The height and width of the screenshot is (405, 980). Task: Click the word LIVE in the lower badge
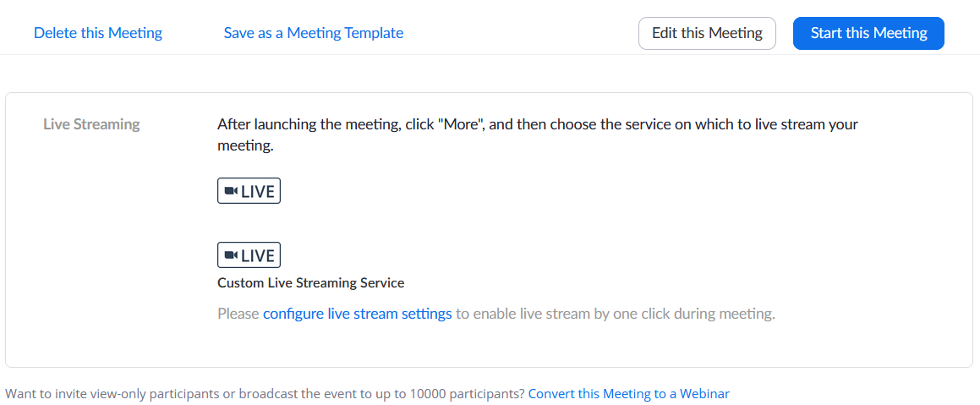[258, 256]
